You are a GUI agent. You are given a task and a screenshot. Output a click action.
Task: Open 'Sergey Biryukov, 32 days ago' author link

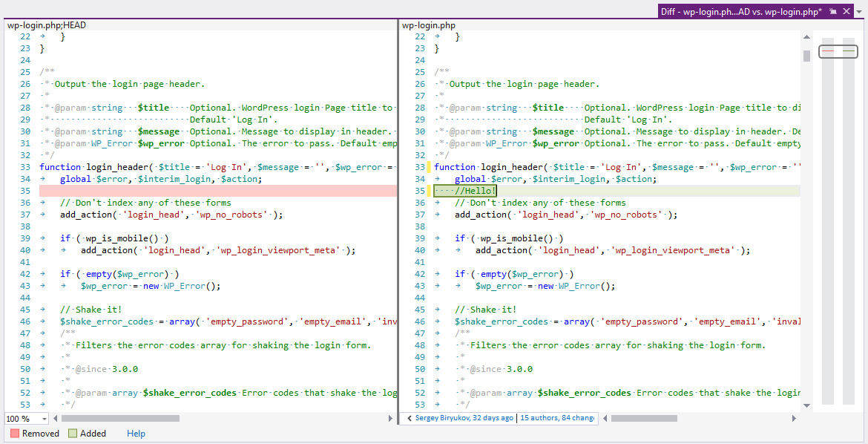coord(464,419)
